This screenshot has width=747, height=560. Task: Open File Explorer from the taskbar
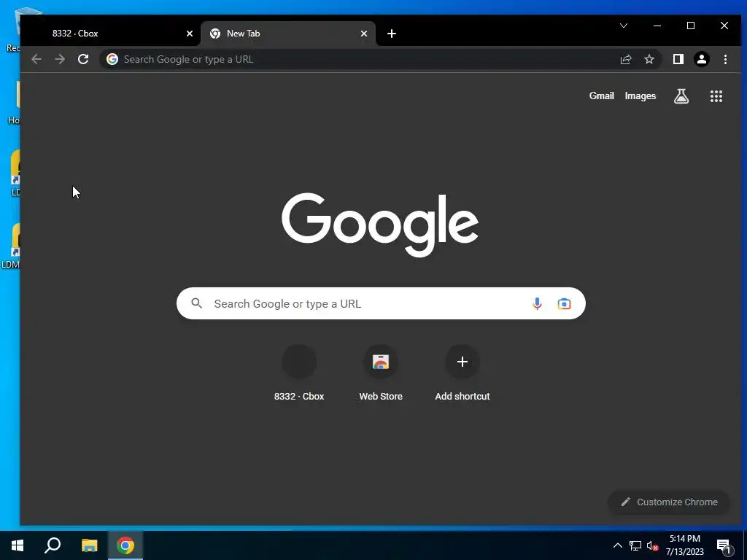(x=89, y=545)
